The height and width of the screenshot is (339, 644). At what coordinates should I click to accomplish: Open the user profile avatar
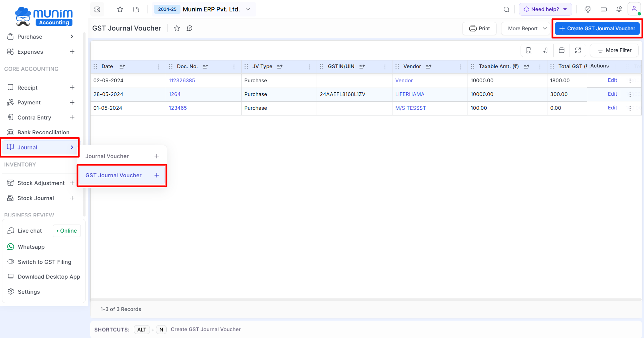pos(634,9)
